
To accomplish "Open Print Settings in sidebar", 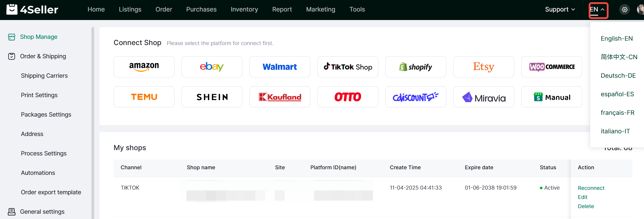I will (x=39, y=95).
